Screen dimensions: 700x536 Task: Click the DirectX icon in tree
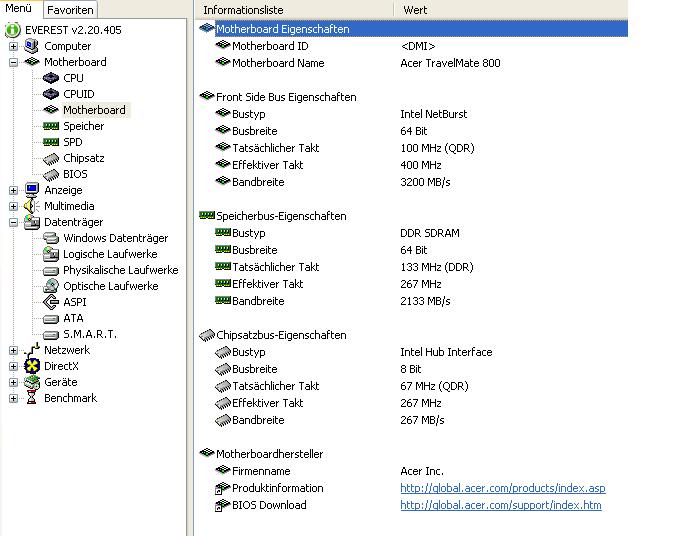(x=32, y=366)
